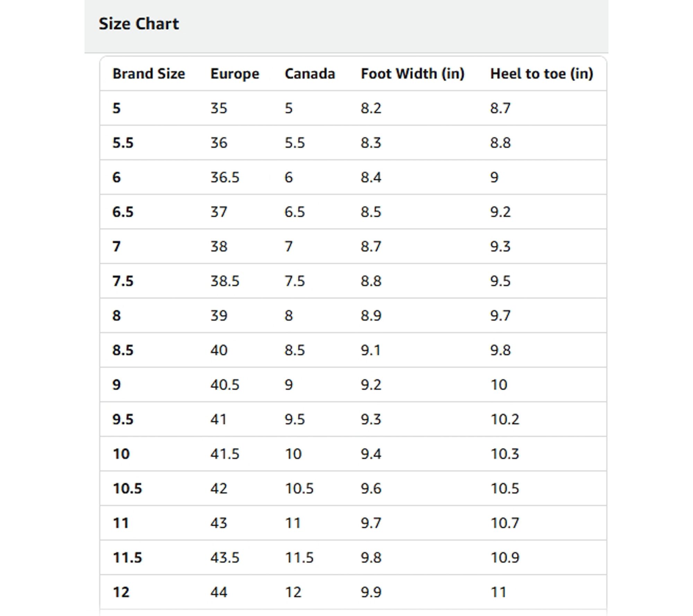Click the Heel to toe (in) header

pos(541,74)
